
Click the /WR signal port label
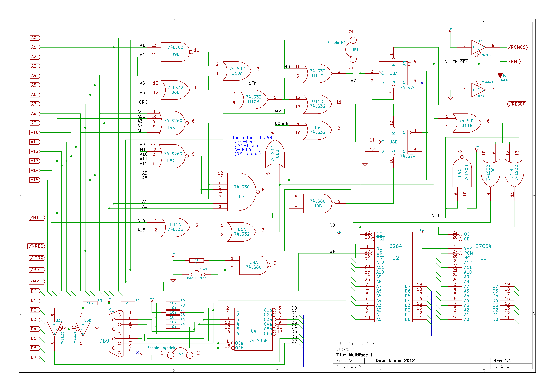(x=37, y=282)
